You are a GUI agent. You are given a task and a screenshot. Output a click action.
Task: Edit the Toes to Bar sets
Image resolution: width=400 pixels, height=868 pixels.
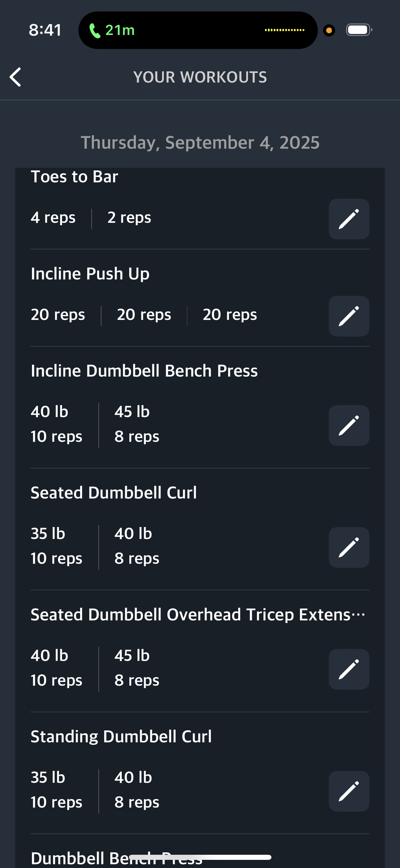click(349, 219)
